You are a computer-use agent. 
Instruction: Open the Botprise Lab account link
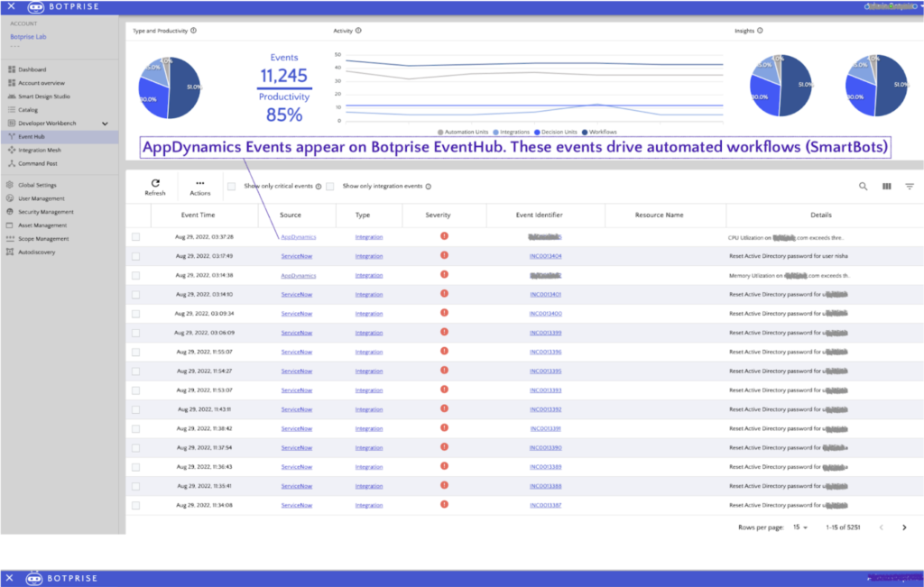click(28, 36)
